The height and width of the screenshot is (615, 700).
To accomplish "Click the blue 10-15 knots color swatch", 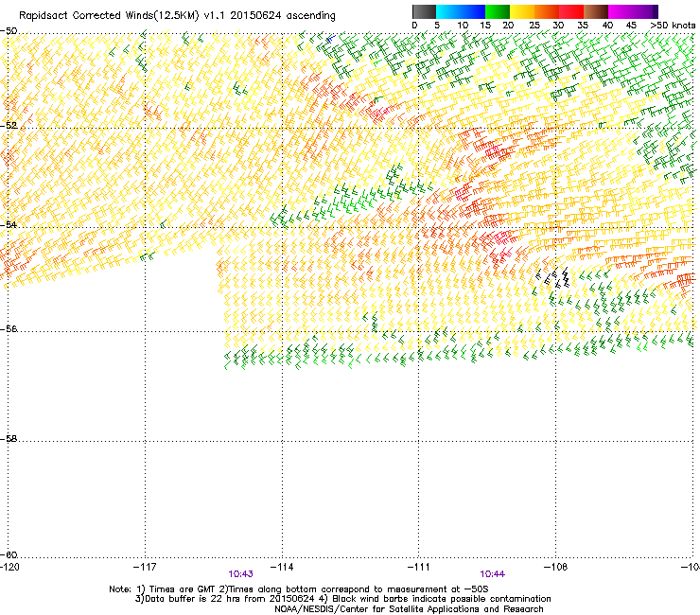I will [x=473, y=11].
